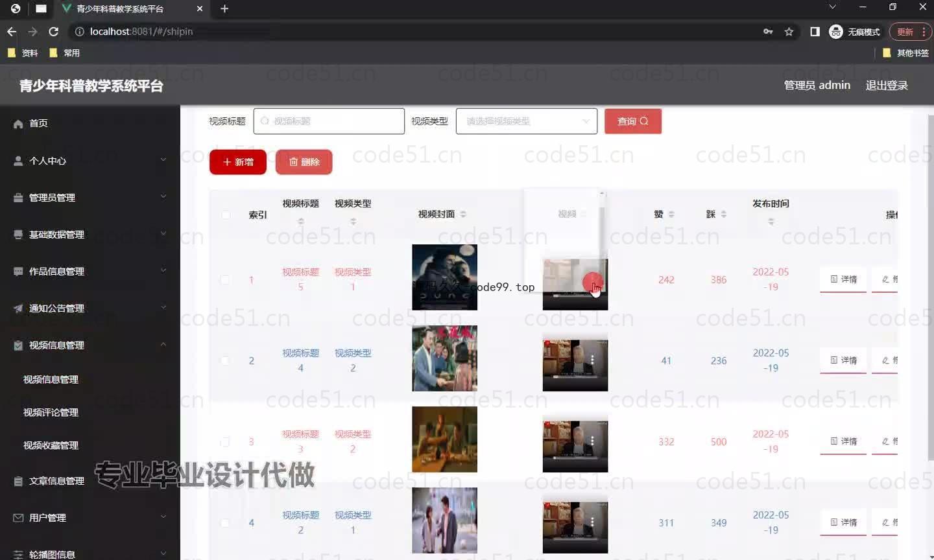Sort by 视频类型 column sort arrows
934x560 pixels.
point(353,222)
